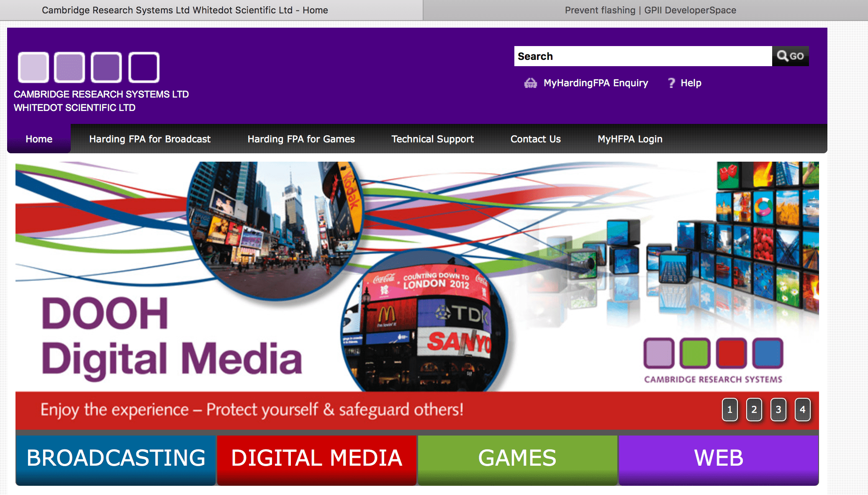This screenshot has height=495, width=868.
Task: Go to slide 3 of banner
Action: pos(778,410)
